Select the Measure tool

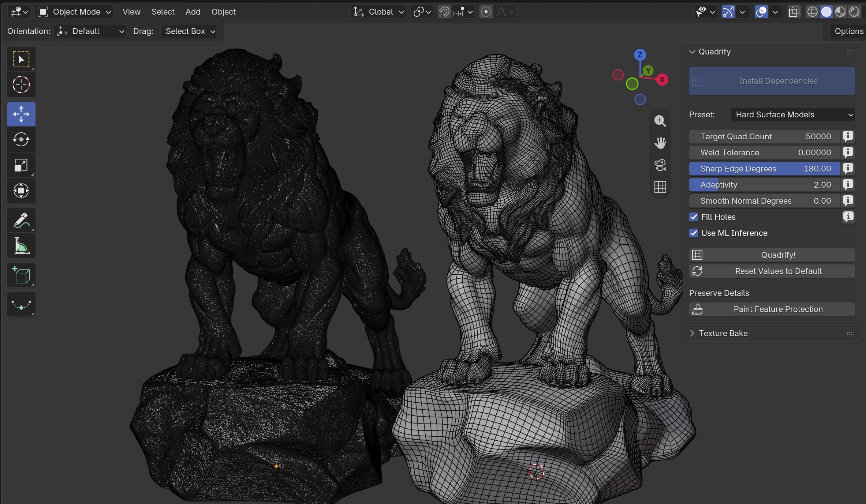tap(21, 246)
